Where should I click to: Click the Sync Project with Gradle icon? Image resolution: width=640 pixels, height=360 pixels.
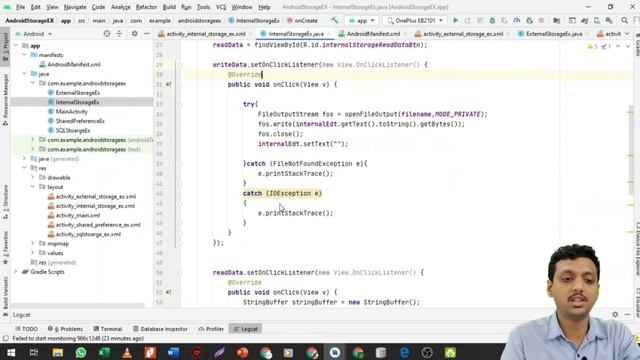coord(584,20)
